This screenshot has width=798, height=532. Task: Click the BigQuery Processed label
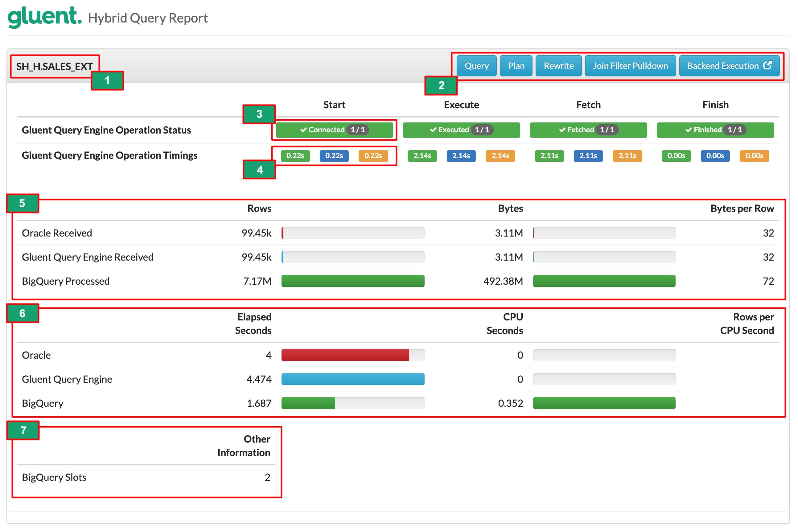point(66,281)
